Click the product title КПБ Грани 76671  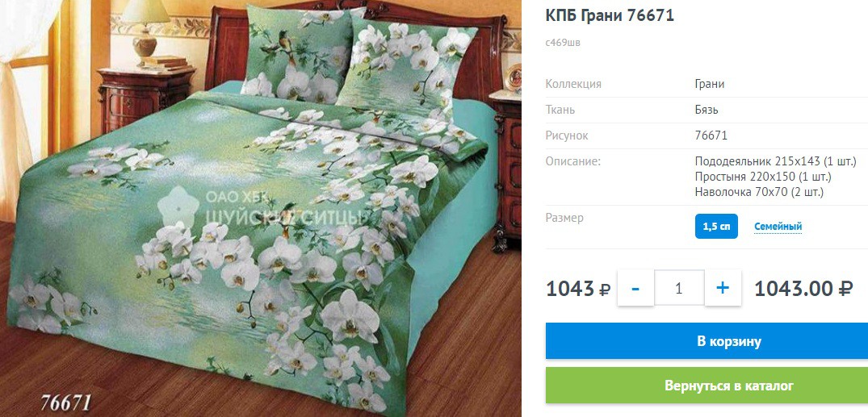point(610,15)
